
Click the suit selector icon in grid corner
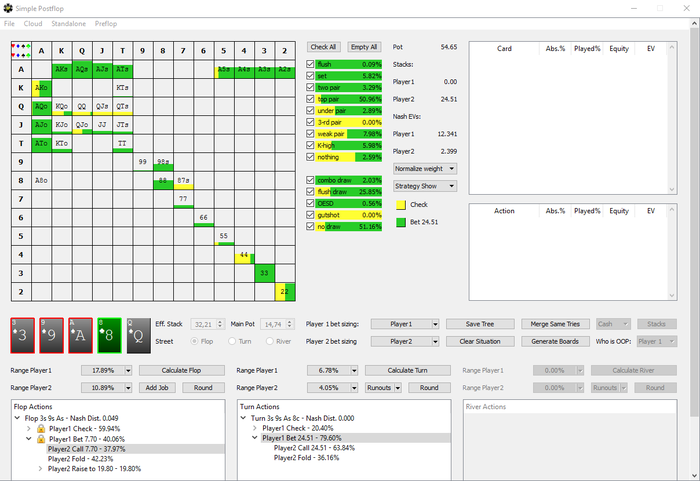(x=21, y=50)
